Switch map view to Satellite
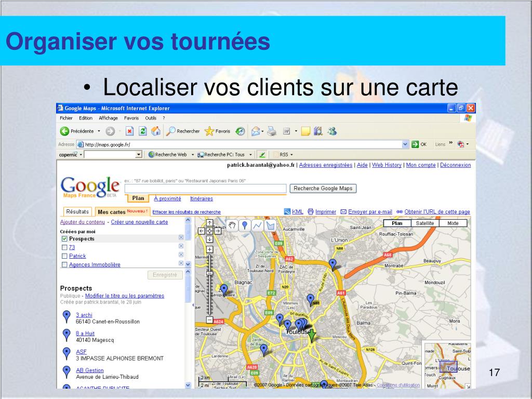The width and height of the screenshot is (532, 399). (x=425, y=223)
